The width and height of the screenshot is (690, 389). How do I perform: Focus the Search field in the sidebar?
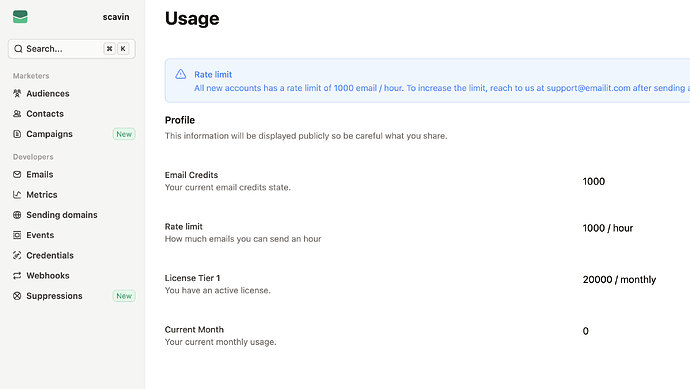[x=71, y=49]
